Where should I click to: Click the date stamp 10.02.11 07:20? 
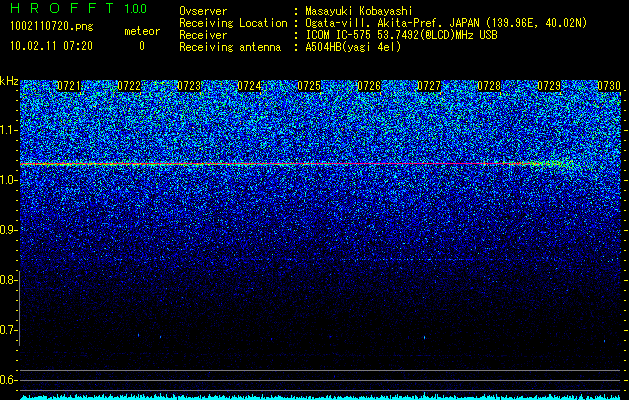click(x=51, y=46)
